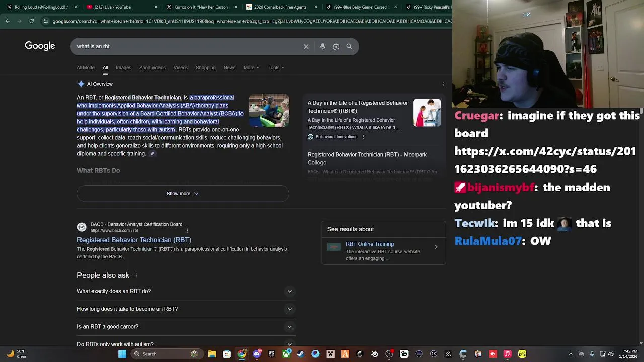Go to the Google homepage logo
This screenshot has width=644, height=362.
click(x=40, y=46)
